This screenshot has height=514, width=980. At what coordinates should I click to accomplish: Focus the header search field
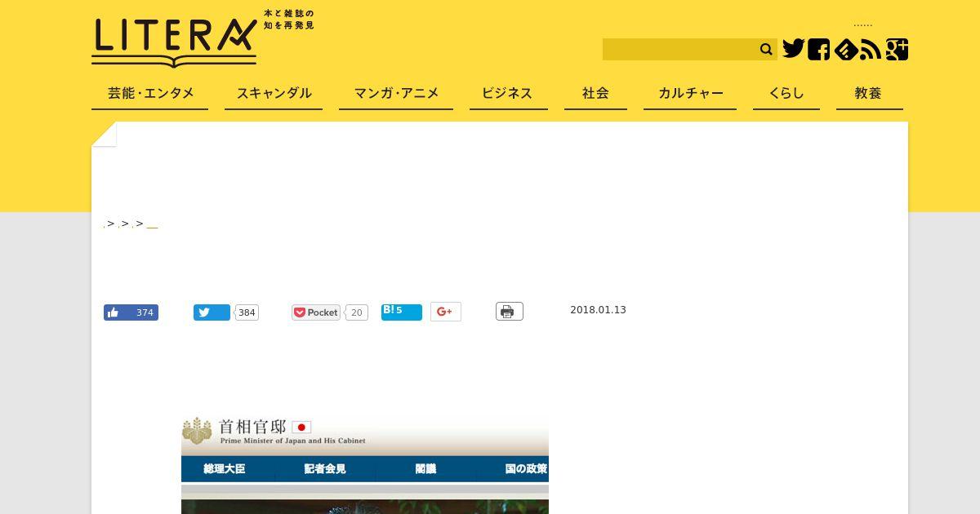[x=679, y=50]
